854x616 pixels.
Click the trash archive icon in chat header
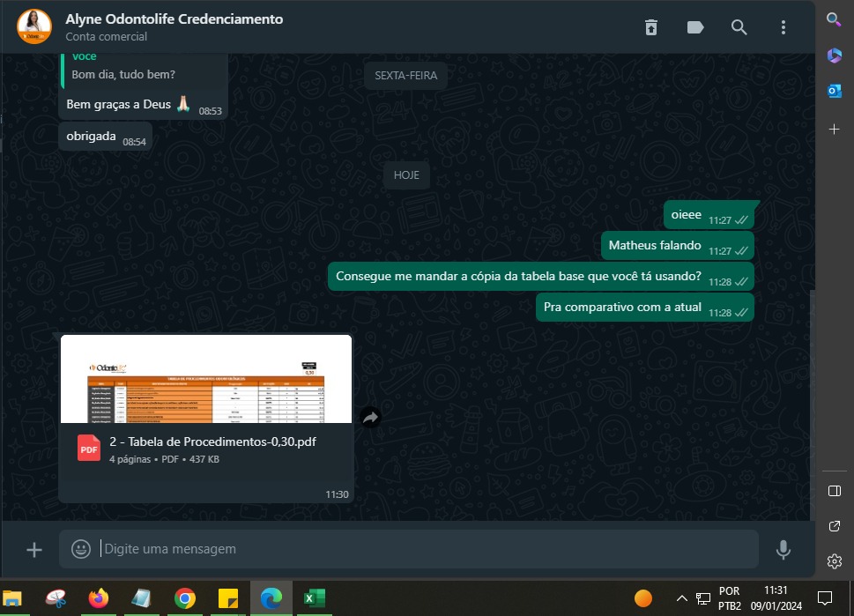(650, 27)
